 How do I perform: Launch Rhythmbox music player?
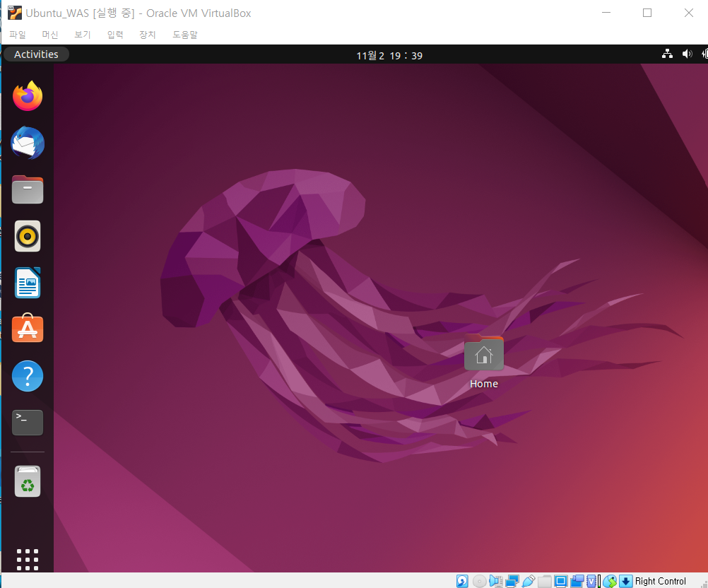tap(28, 236)
